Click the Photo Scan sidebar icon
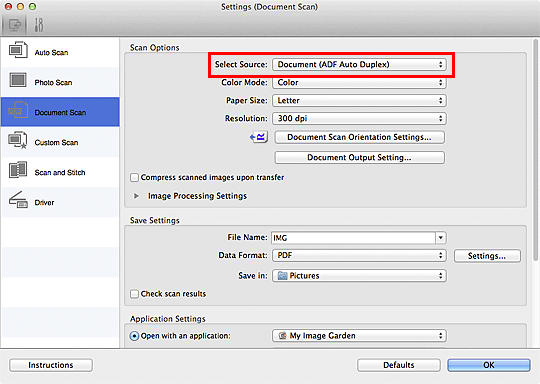Viewport: 540px width, 384px height. [x=18, y=80]
